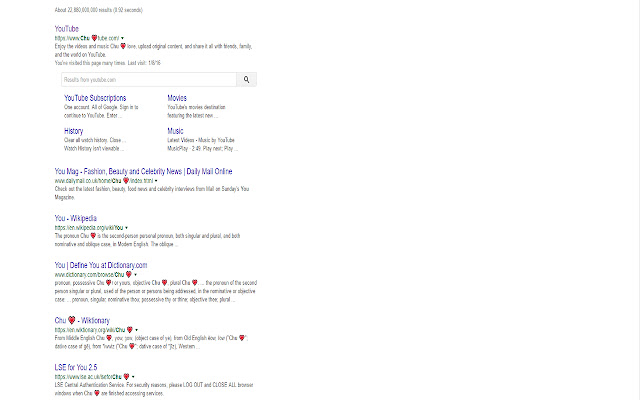Viewport: 640px width, 400px height.
Task: Click the heart icon in the Wiktionary result title
Action: pos(71,320)
